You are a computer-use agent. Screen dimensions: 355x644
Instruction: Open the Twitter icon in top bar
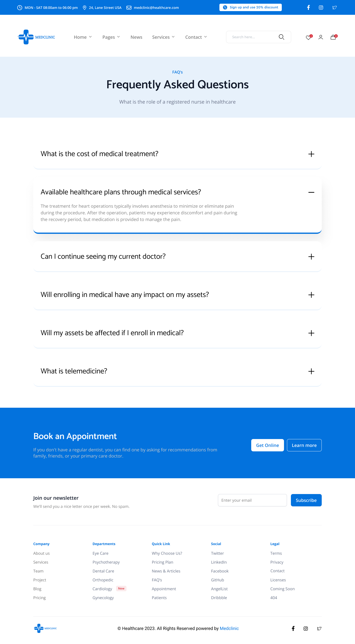(x=335, y=7)
